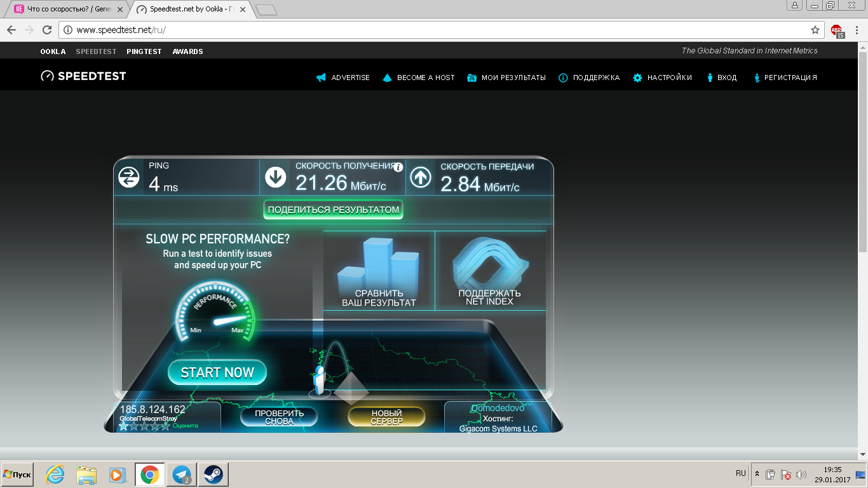Open Telegram from the taskbar
Image resolution: width=868 pixels, height=488 pixels.
[181, 475]
